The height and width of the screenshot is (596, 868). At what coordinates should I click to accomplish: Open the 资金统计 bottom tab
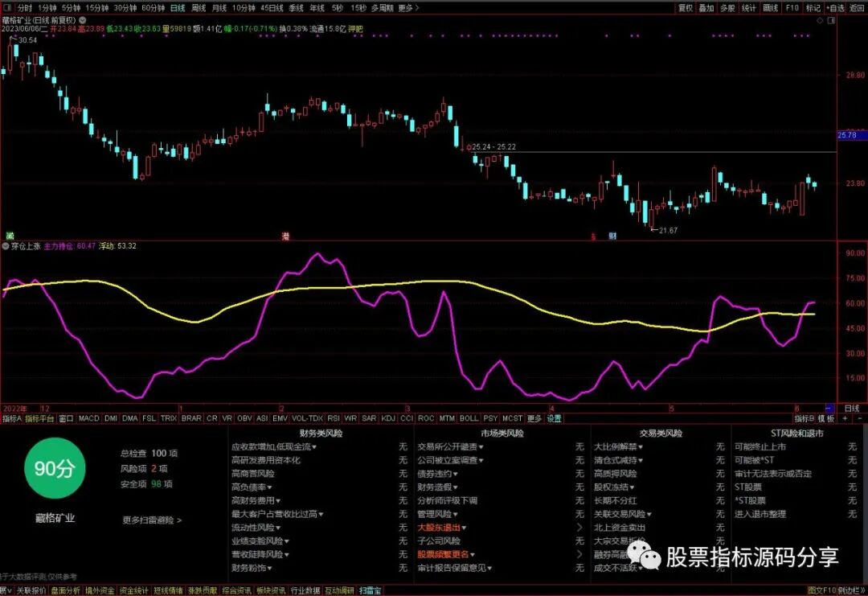click(x=133, y=590)
